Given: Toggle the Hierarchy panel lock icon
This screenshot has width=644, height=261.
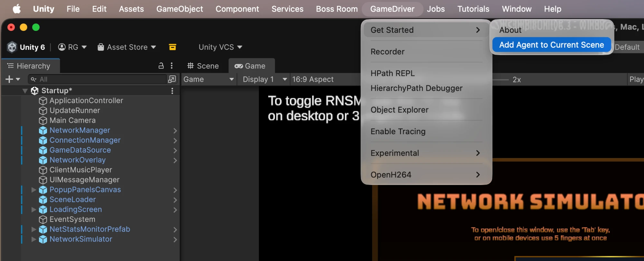Looking at the screenshot, I should tap(161, 66).
